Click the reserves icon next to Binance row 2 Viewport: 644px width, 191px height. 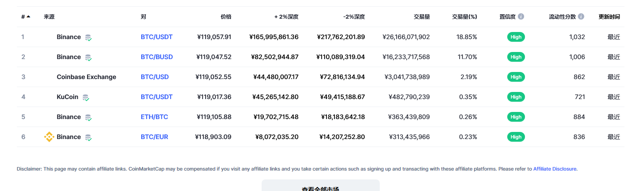point(88,57)
